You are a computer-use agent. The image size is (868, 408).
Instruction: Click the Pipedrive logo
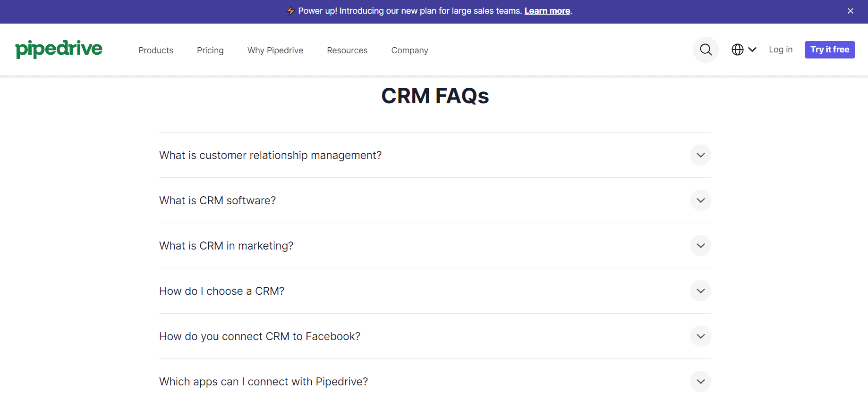click(x=59, y=49)
